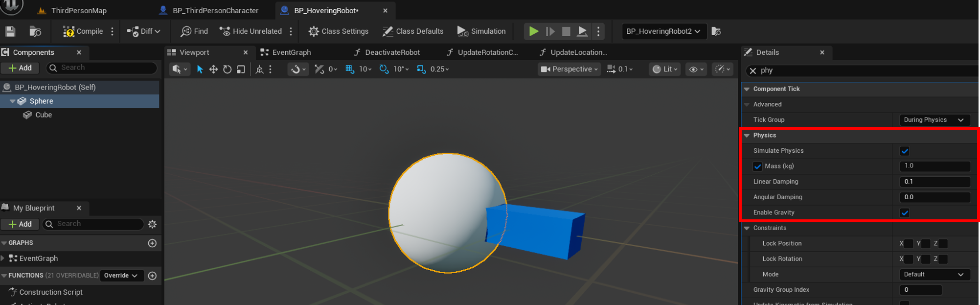This screenshot has height=305, width=980.
Task: Click the Linear Damping value field
Action: click(934, 182)
